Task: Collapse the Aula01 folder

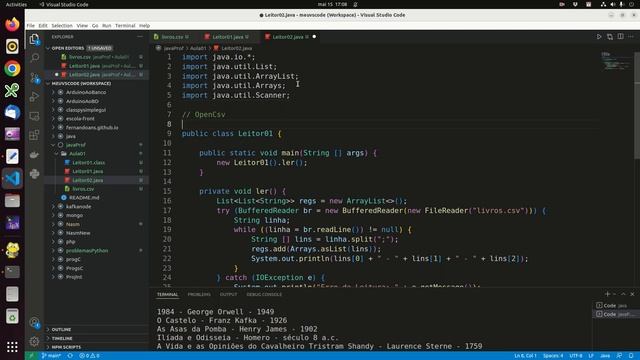Action: [x=77, y=153]
